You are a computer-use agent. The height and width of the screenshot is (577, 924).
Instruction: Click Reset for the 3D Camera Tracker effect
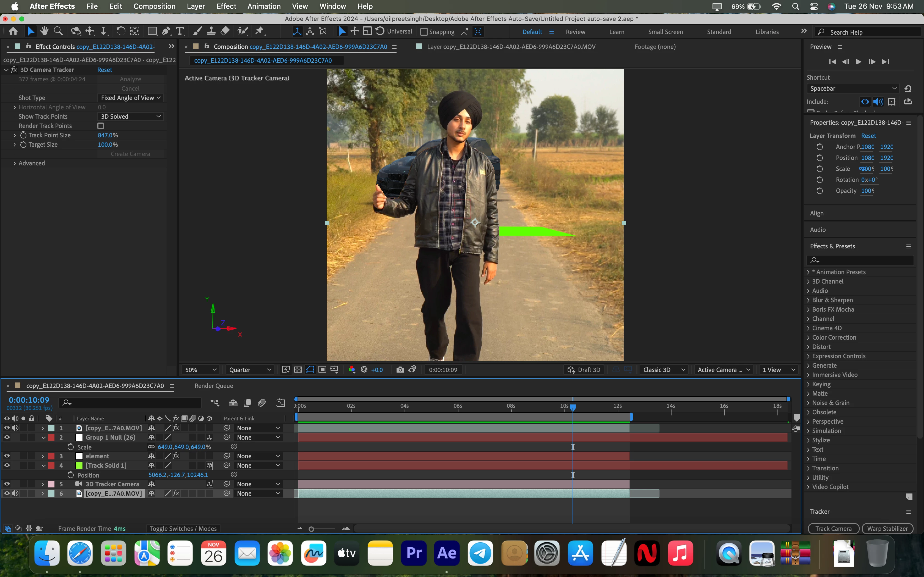tap(105, 70)
